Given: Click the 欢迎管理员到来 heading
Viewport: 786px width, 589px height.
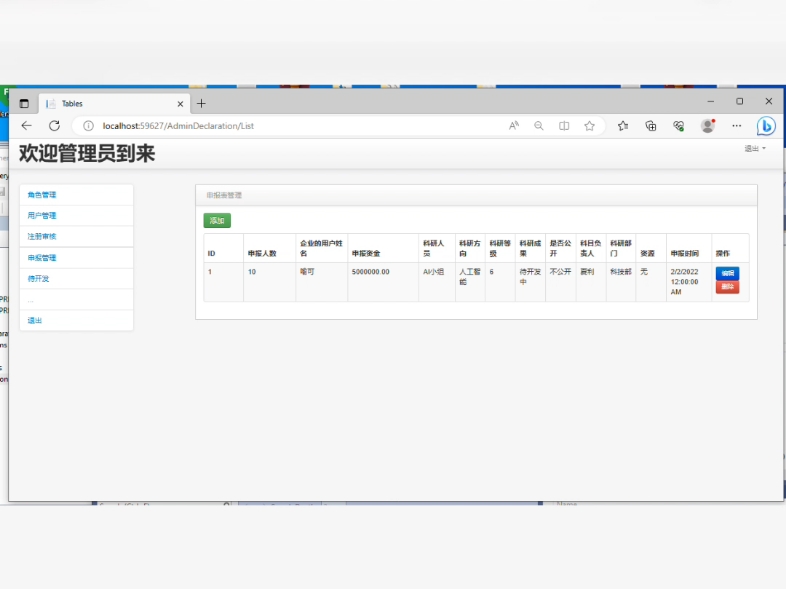Looking at the screenshot, I should pyautogui.click(x=87, y=153).
